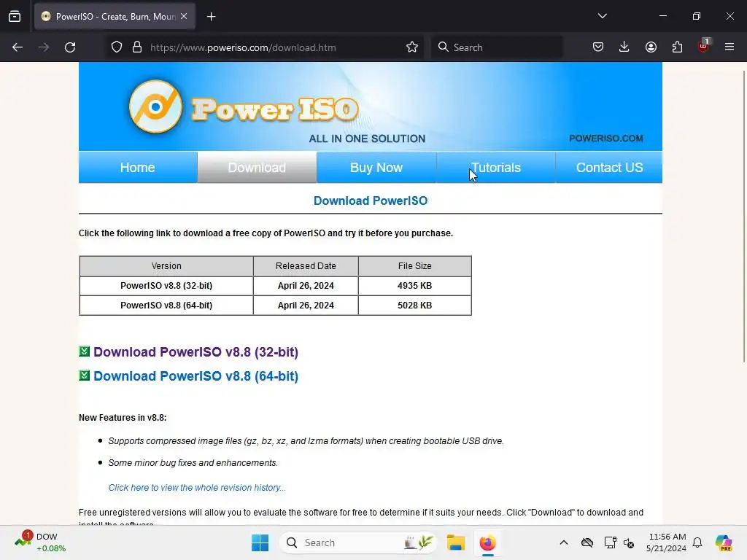Open tracking protection shield icon
Screen dimensions: 747x560
click(117, 47)
